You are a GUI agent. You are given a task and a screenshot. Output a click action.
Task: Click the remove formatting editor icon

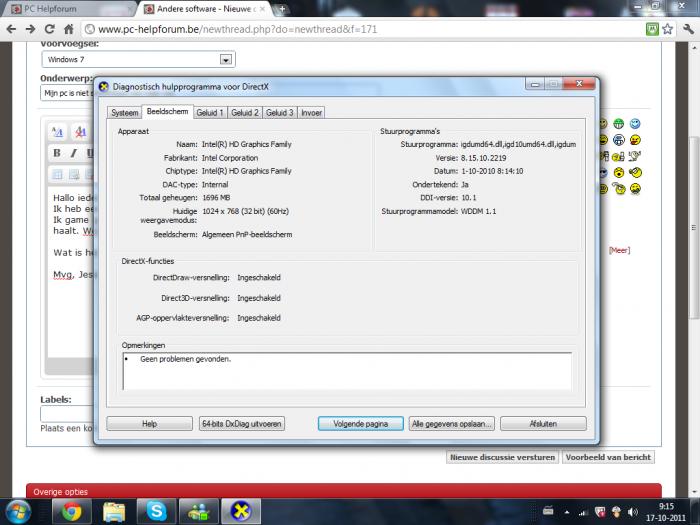pos(80,132)
